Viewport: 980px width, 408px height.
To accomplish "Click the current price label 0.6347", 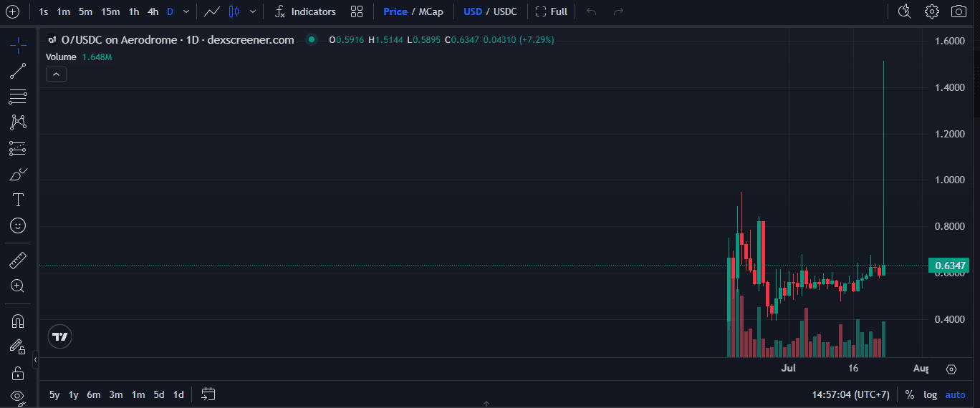I will [x=951, y=266].
